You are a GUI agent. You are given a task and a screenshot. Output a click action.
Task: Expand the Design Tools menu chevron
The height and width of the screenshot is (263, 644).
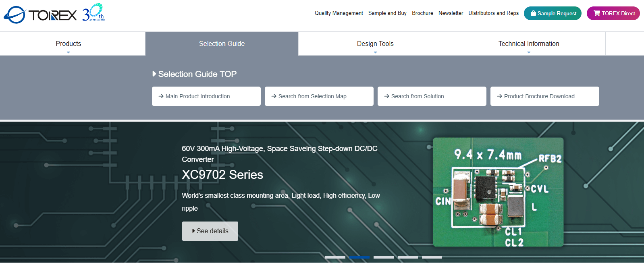(375, 52)
